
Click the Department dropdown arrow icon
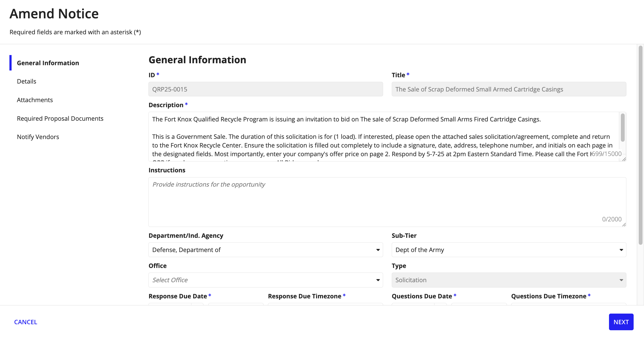click(x=378, y=250)
